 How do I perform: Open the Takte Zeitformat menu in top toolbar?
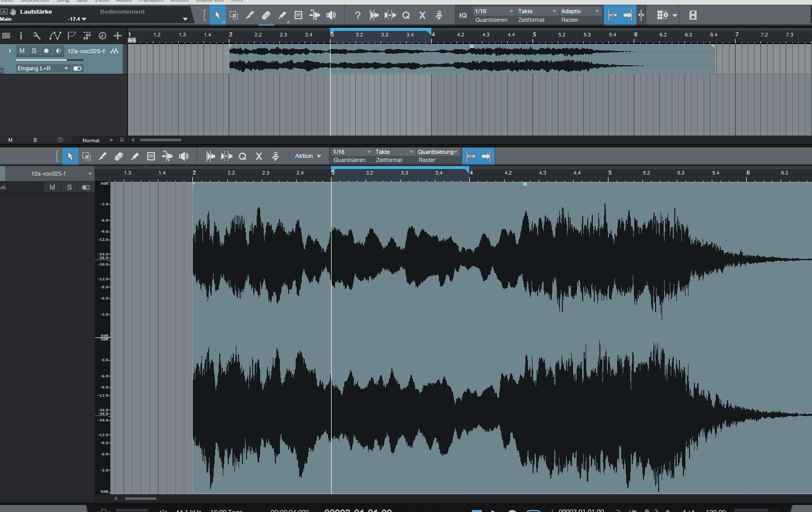pos(537,12)
